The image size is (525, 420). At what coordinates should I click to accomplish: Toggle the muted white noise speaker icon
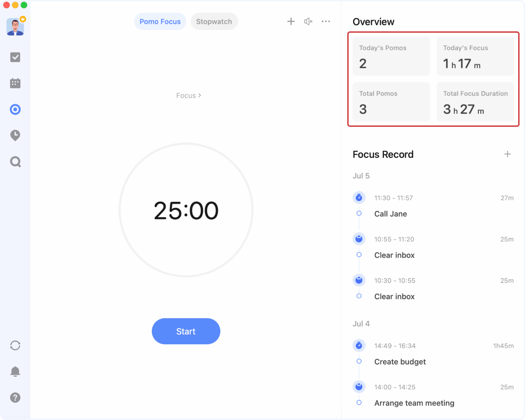(308, 21)
